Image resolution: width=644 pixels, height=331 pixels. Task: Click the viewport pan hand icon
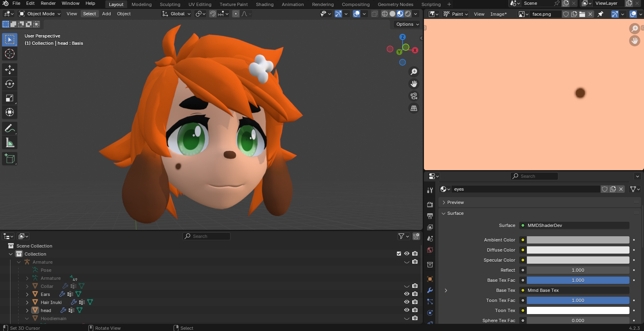414,84
